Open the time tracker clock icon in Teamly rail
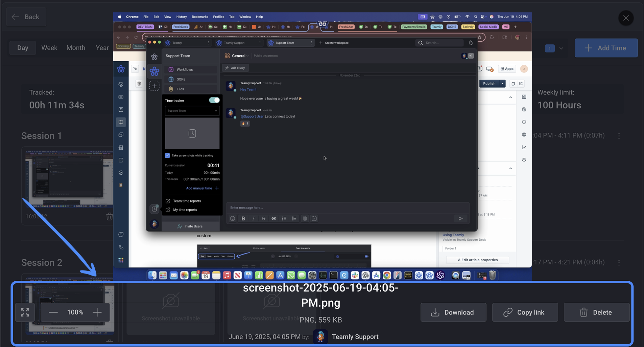644x347 pixels. pyautogui.click(x=154, y=209)
